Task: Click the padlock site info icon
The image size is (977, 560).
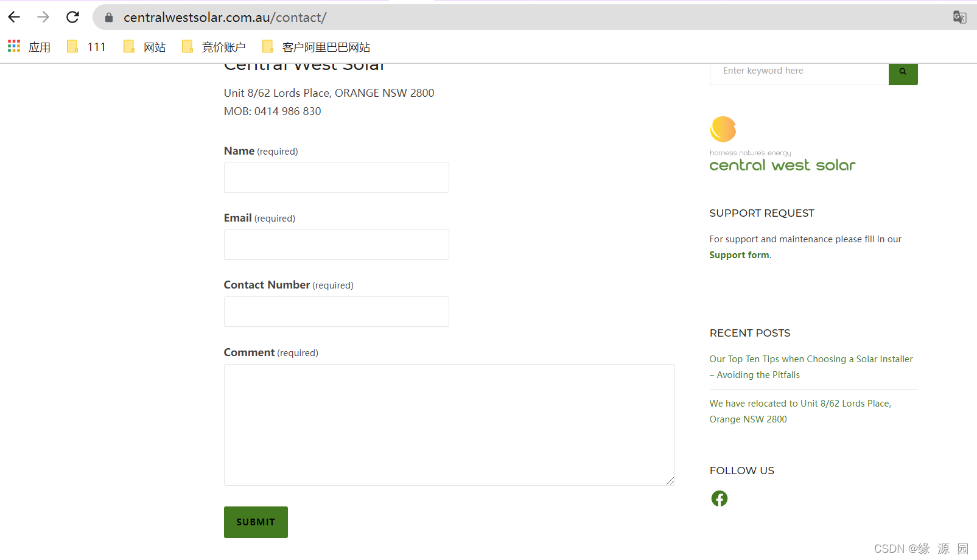Action: click(x=109, y=18)
